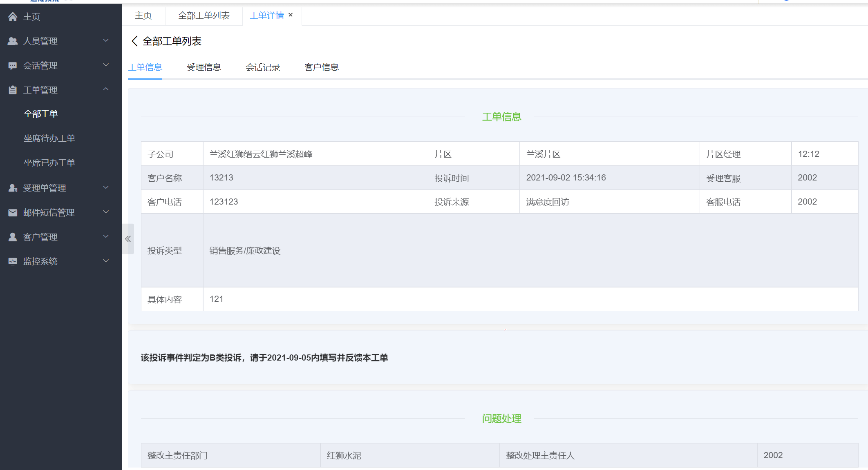
Task: Open the 会话记录 tab
Action: tap(262, 67)
